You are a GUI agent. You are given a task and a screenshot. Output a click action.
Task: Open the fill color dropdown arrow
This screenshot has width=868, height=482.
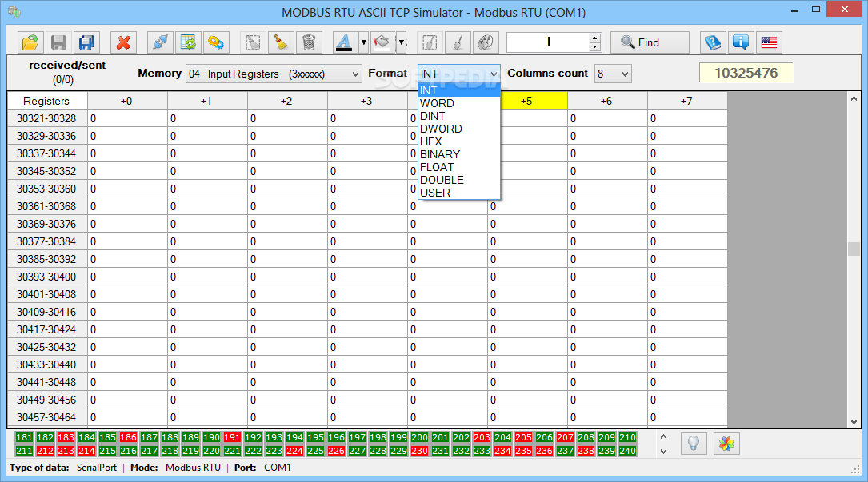(x=402, y=42)
